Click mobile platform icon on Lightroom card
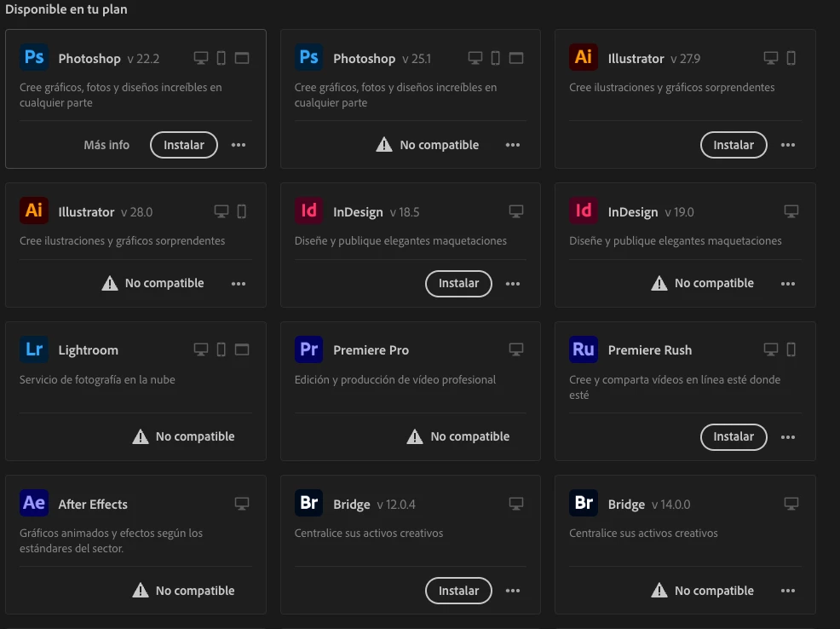 point(222,349)
